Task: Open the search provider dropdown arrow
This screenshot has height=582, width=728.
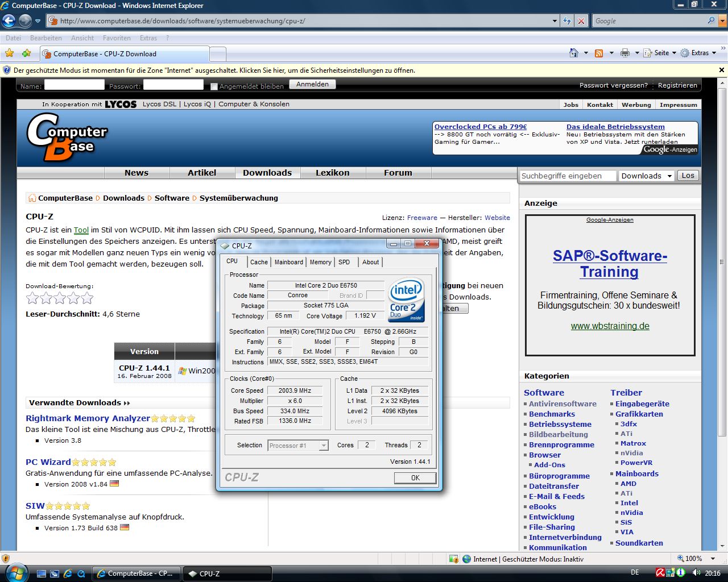Action: click(723, 21)
